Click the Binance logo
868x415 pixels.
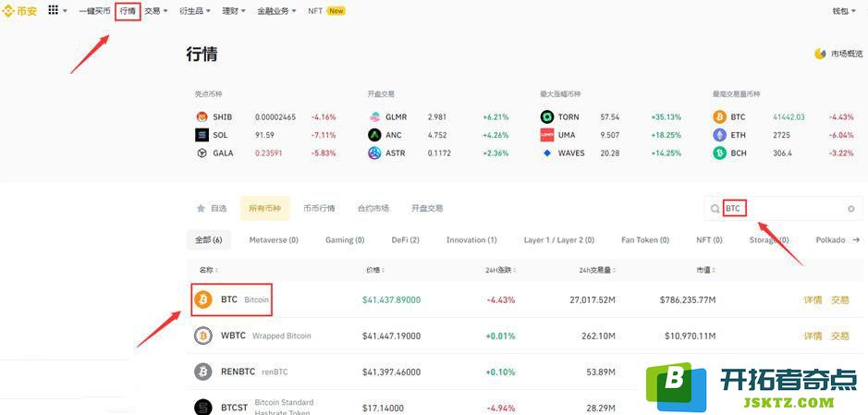(20, 10)
